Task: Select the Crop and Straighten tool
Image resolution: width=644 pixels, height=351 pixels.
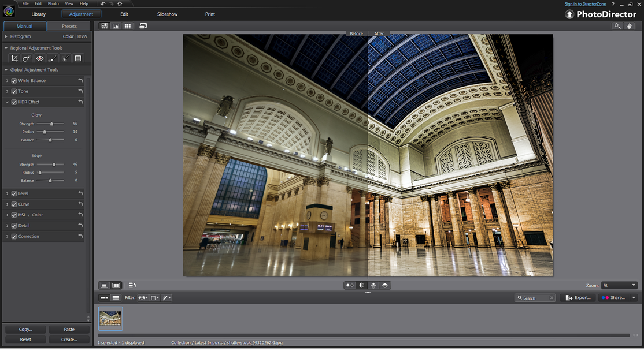Action: 14,58
